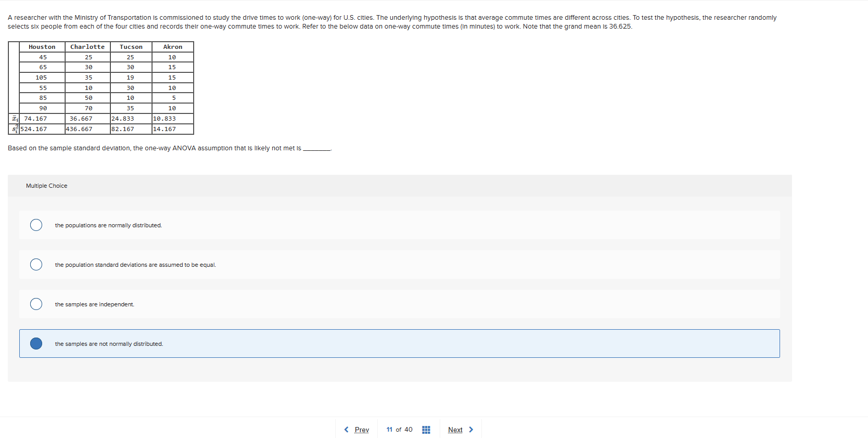Click the Houston column header in table
The height and width of the screenshot is (440, 868).
pos(42,47)
